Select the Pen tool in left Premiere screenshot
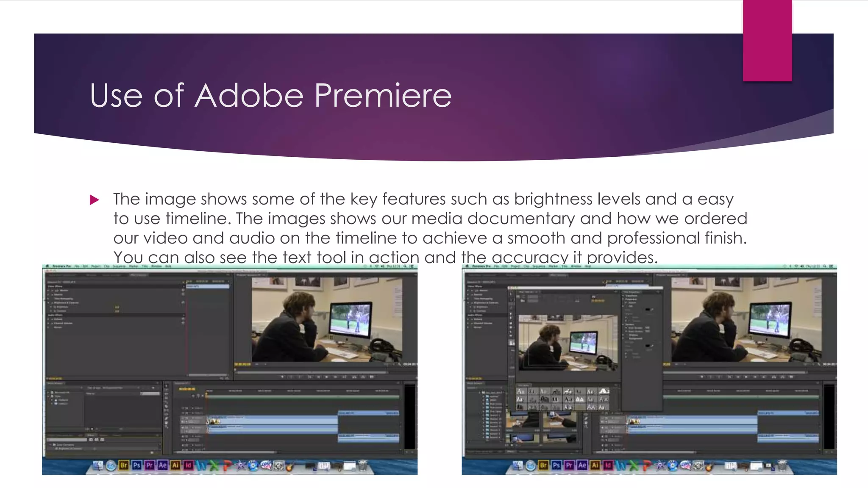 (x=166, y=419)
